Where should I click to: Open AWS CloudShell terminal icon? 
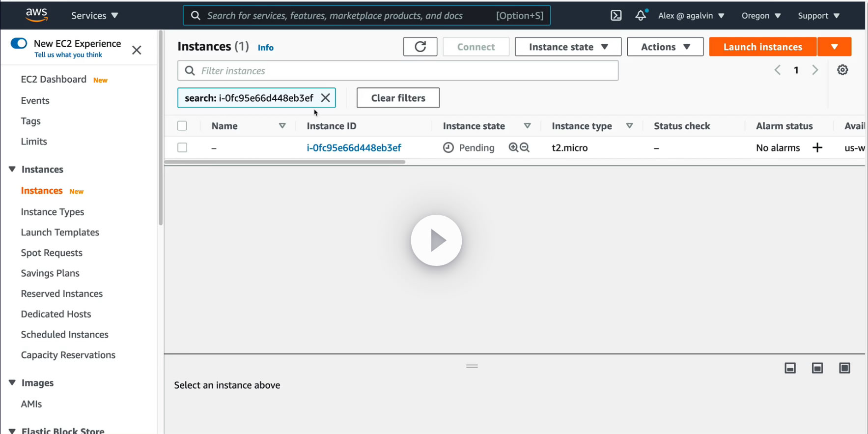coord(616,16)
